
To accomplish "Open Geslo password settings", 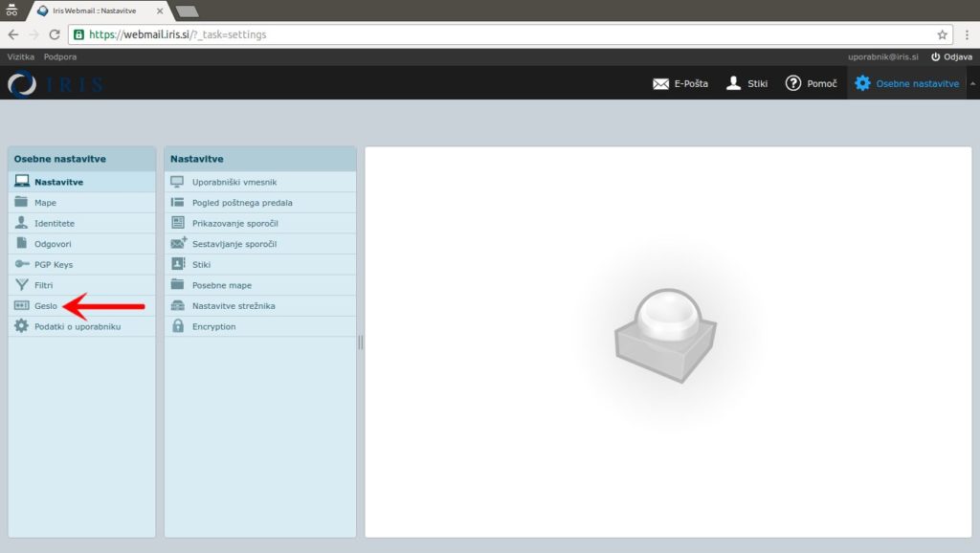I will (46, 306).
